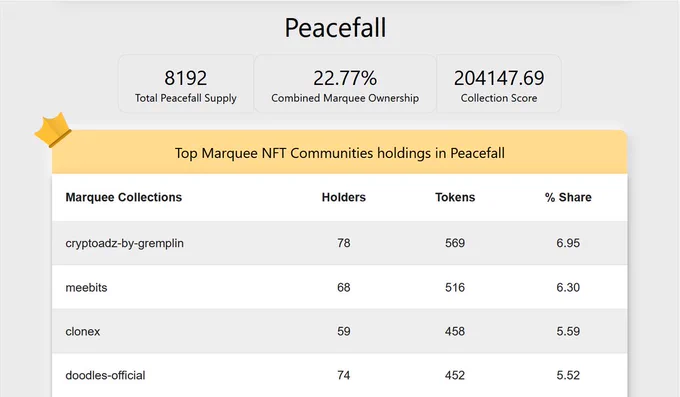
Task: Click Combined Marquee Ownership card
Action: click(345, 84)
